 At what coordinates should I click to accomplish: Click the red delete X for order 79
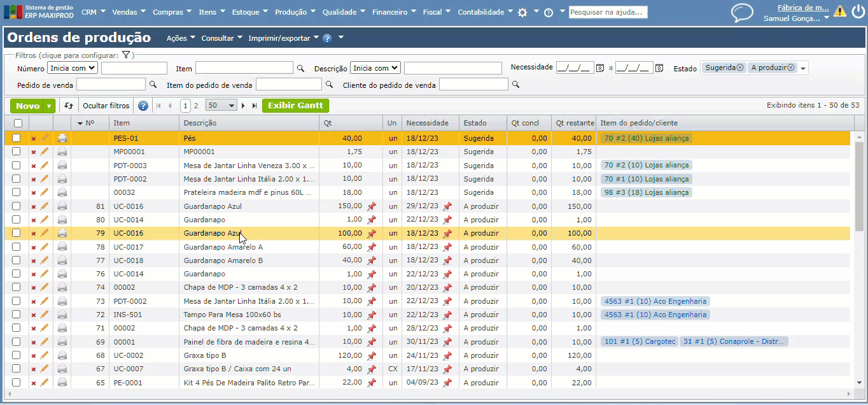[x=34, y=234]
